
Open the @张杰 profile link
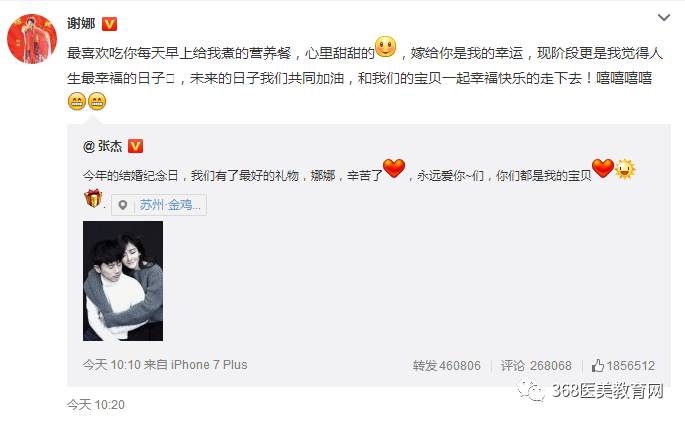pos(103,146)
